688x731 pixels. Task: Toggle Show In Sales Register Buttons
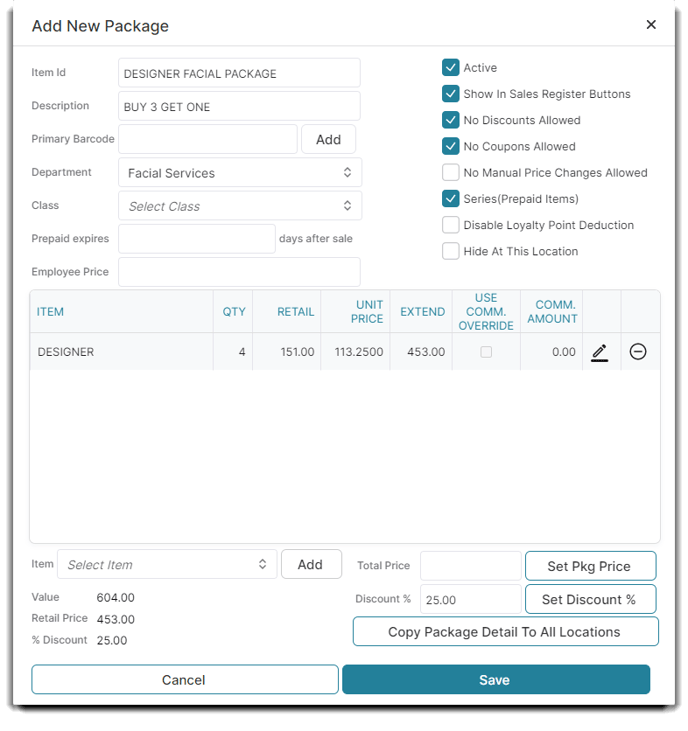point(450,94)
